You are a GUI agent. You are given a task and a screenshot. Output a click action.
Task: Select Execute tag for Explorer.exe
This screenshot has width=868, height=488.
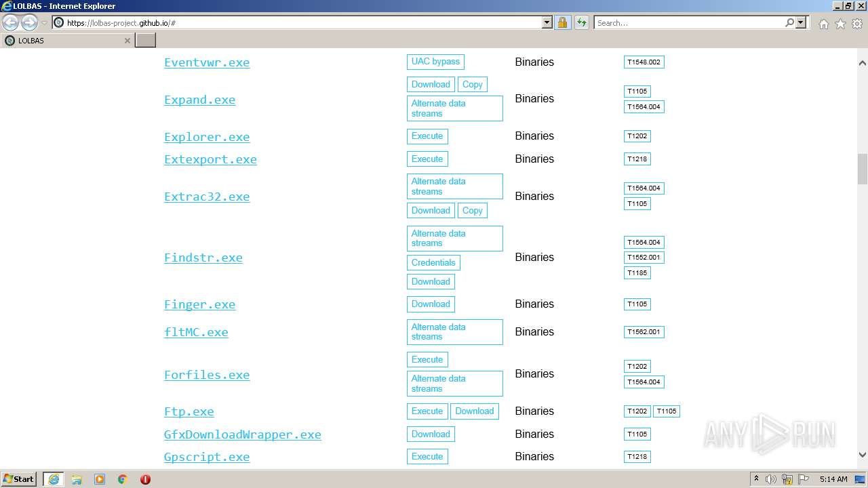427,136
